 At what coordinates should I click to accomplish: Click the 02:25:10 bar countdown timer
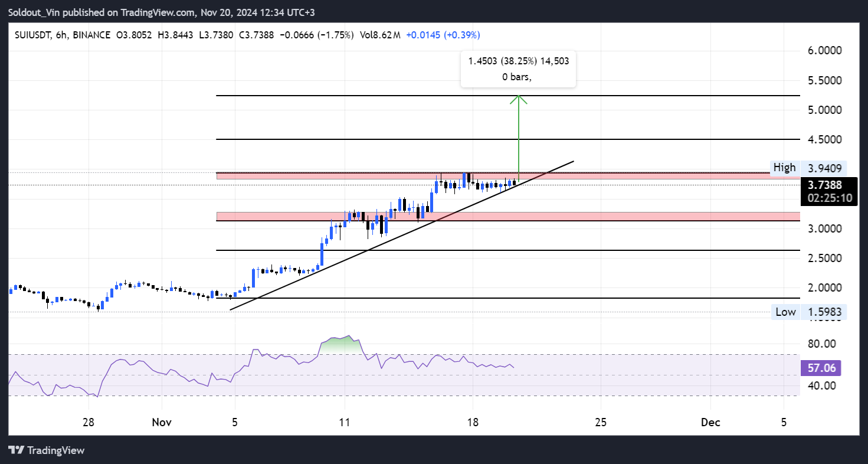(829, 198)
